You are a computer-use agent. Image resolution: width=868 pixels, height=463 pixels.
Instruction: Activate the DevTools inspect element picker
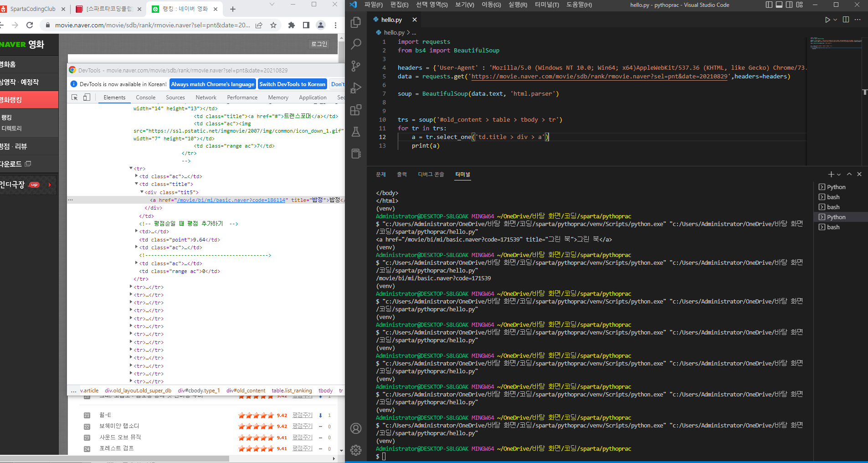[75, 98]
